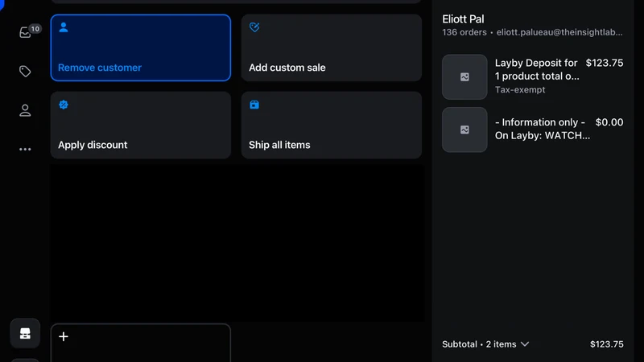Click the subtotal amount $123.75
644x362 pixels.
click(607, 344)
